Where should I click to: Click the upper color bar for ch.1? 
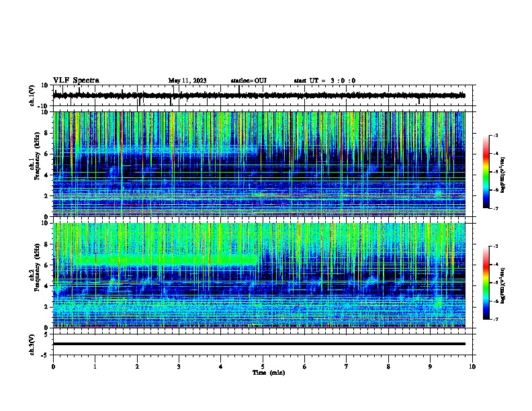click(486, 172)
